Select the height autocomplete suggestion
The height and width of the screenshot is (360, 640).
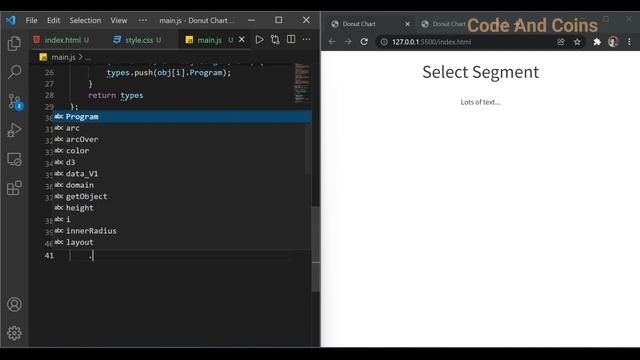[182, 208]
